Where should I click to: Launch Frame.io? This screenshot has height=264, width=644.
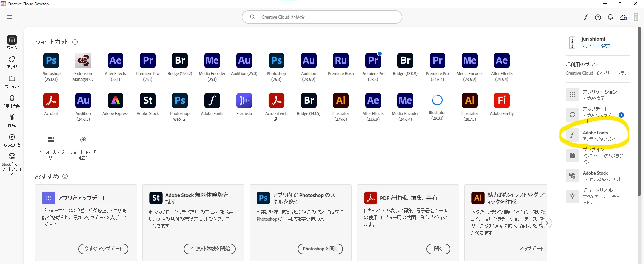click(x=244, y=101)
